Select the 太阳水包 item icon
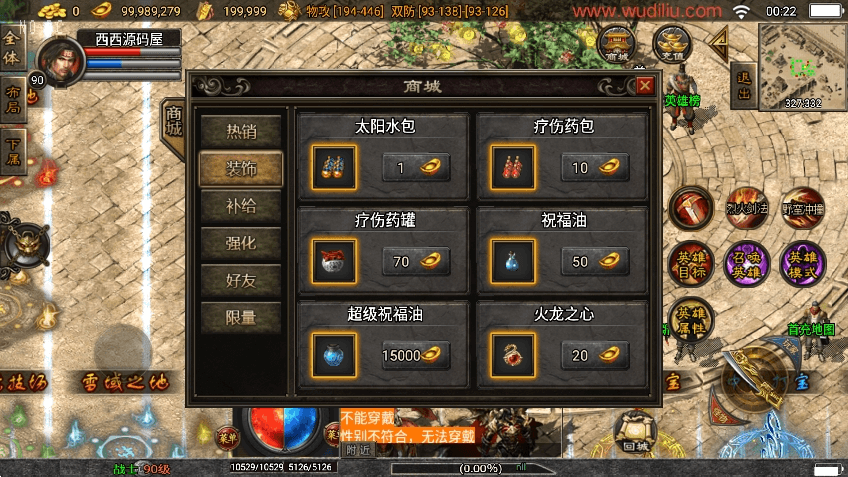This screenshot has width=848, height=477. tap(334, 167)
